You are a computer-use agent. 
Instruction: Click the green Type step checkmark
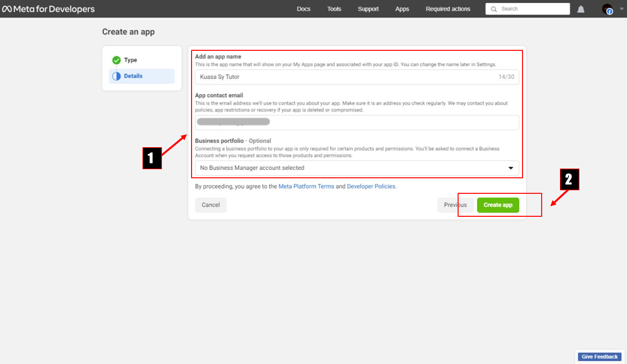click(116, 60)
